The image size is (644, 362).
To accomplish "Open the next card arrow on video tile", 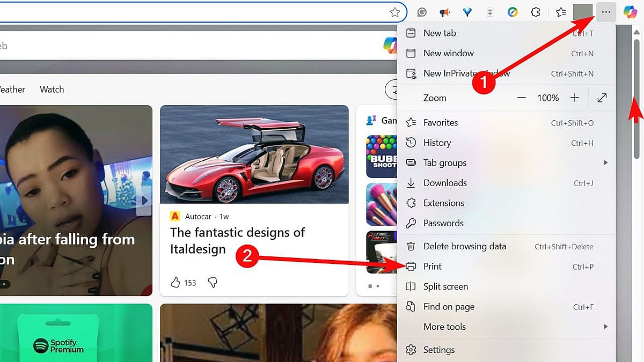I will coord(144,200).
